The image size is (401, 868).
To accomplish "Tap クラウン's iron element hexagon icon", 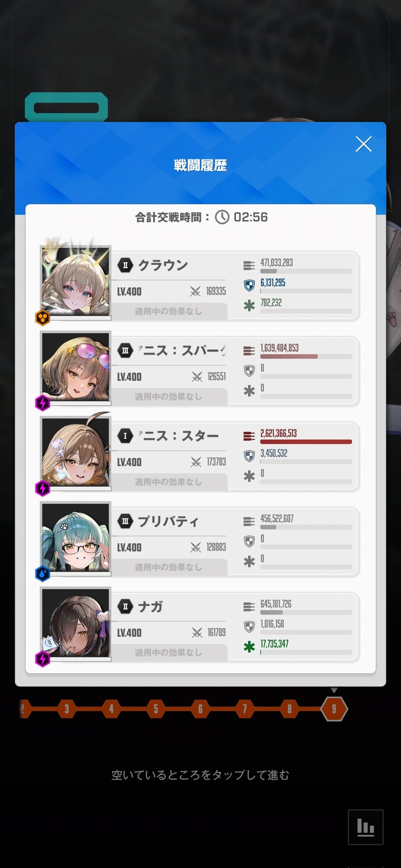I will [42, 317].
